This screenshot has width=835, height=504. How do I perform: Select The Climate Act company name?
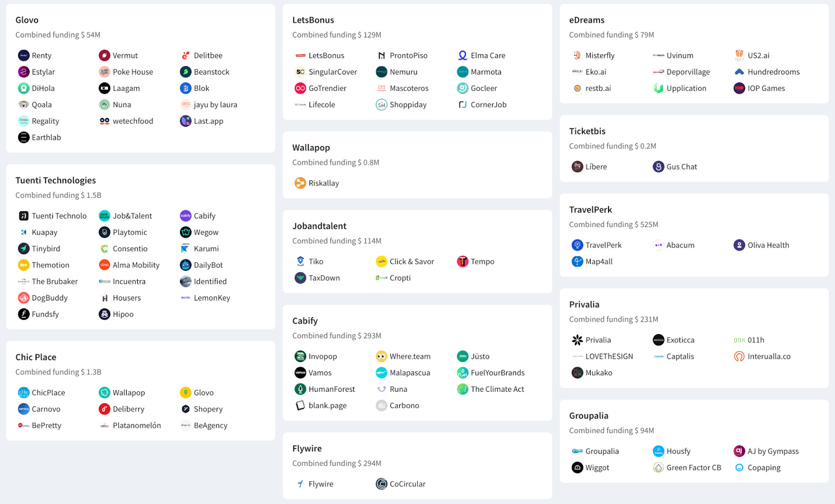click(497, 389)
